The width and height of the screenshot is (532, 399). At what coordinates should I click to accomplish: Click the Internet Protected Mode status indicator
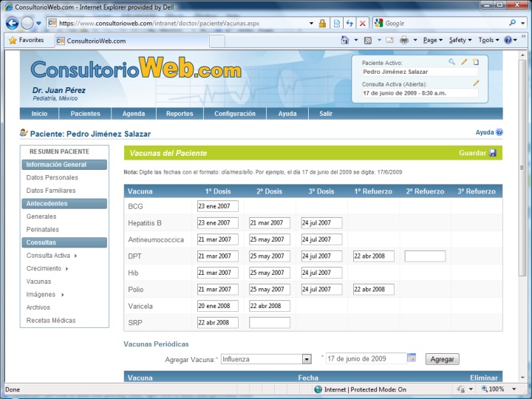[x=361, y=389]
